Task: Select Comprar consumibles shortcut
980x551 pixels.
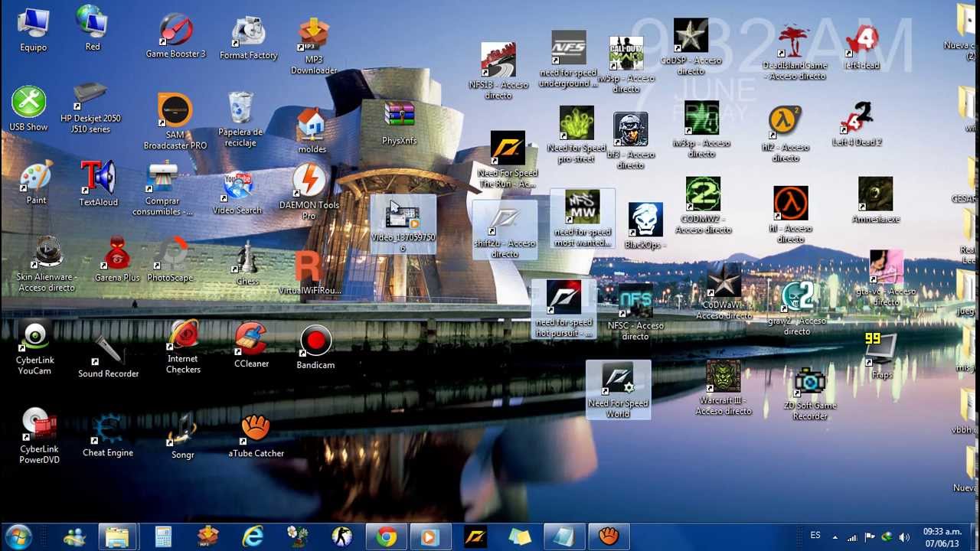Action: pyautogui.click(x=162, y=188)
